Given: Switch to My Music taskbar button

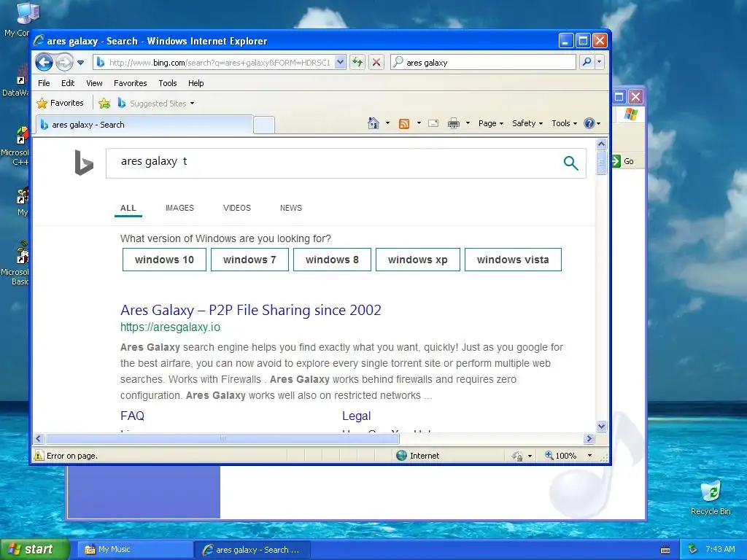Looking at the screenshot, I should [x=135, y=550].
